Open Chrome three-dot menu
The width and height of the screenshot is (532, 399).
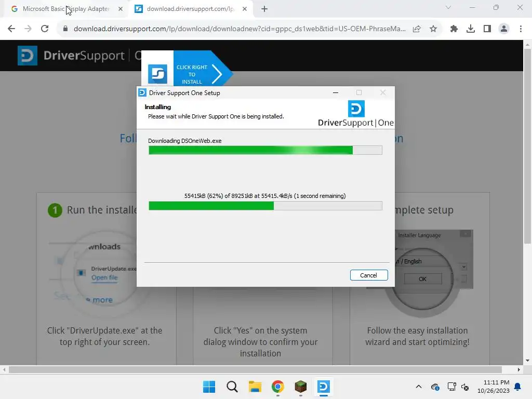[521, 29]
